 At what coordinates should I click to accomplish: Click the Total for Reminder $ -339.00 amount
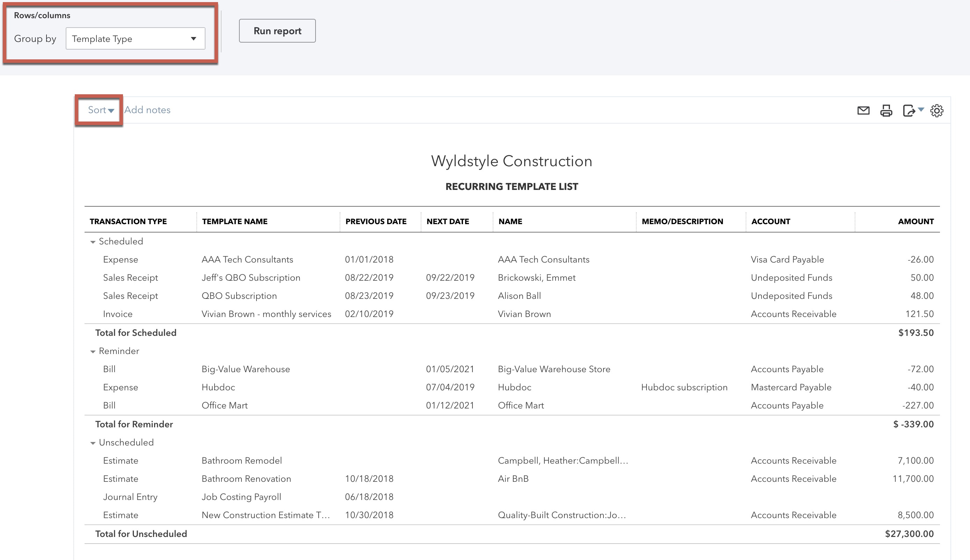(x=913, y=424)
